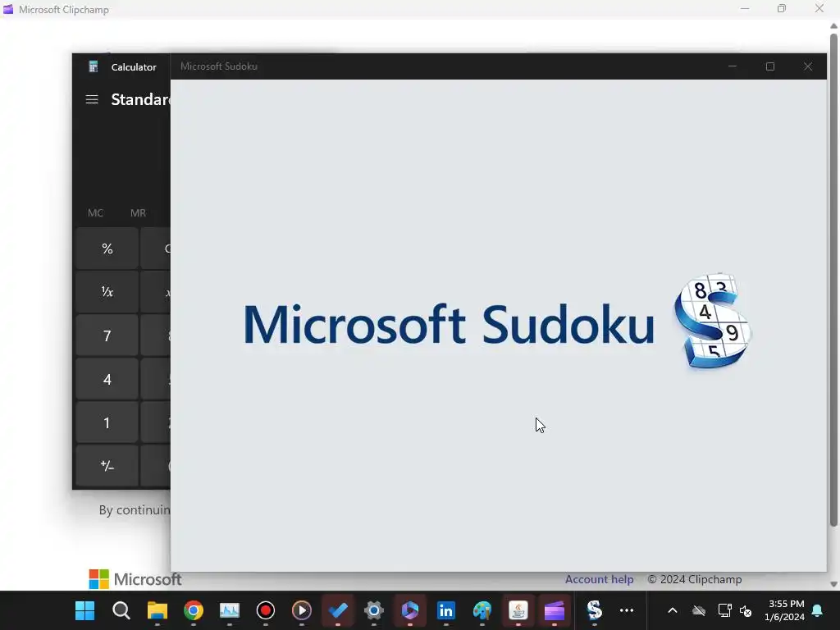
Task: Expand hidden system tray icons chevron
Action: point(673,610)
